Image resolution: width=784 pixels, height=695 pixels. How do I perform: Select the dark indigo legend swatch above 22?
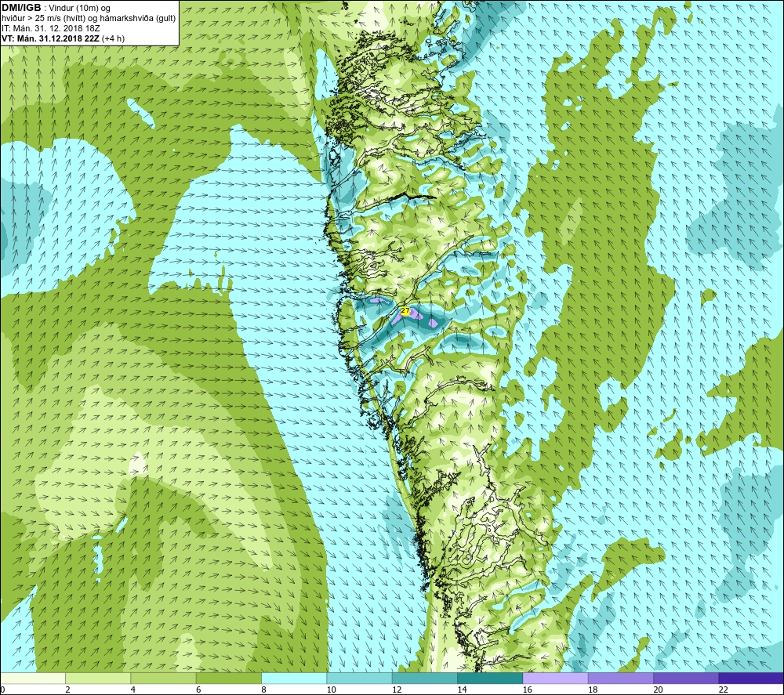point(751,678)
